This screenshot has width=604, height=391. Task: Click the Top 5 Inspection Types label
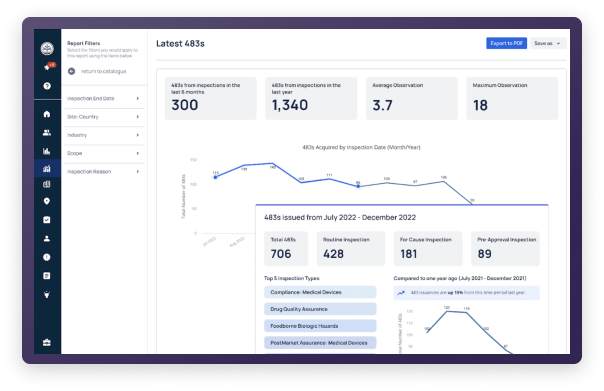[292, 278]
